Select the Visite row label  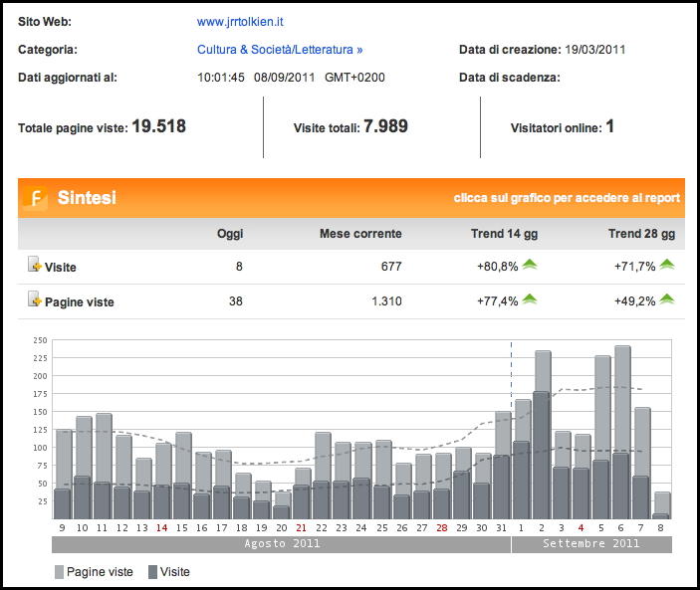coord(61,267)
